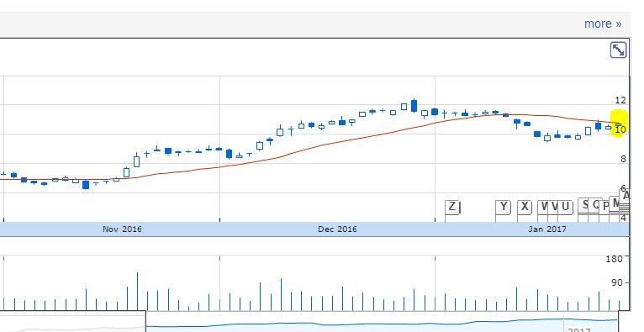Screen dimensions: 644x332
Task: Open news flag Y on chart
Action: [x=503, y=208]
